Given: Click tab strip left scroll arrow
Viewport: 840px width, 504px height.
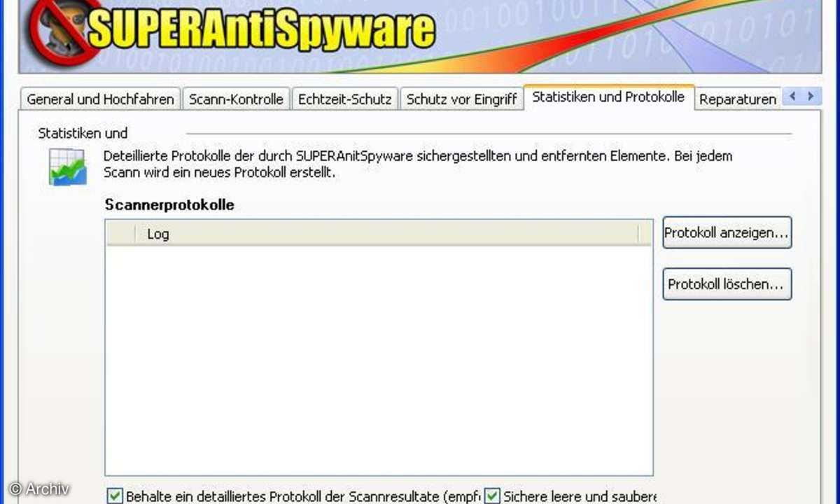Looking at the screenshot, I should pos(792,96).
